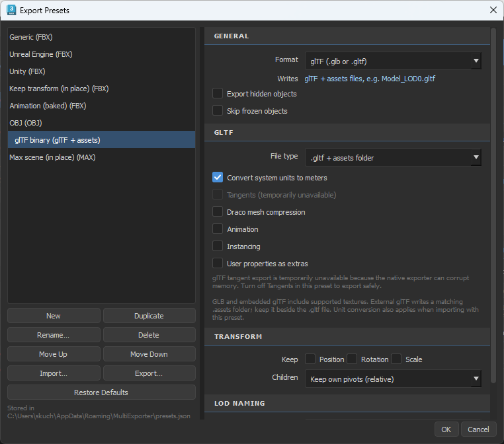This screenshot has height=444, width=504.
Task: Select the Generic (FBX) preset
Action: (x=101, y=37)
